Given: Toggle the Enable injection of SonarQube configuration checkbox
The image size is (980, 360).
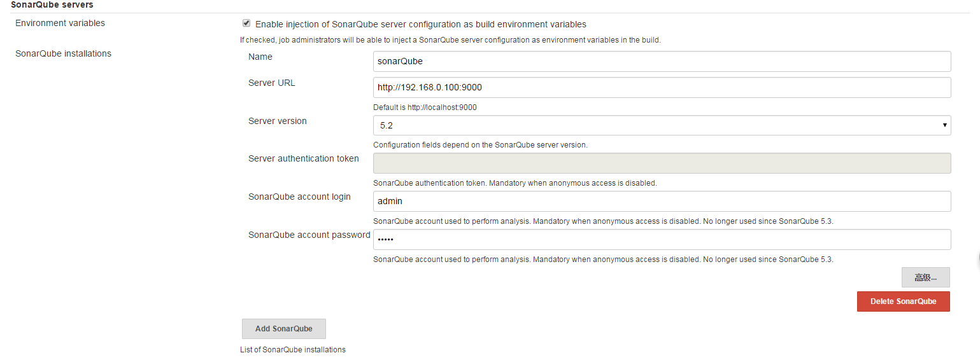Looking at the screenshot, I should click(246, 24).
